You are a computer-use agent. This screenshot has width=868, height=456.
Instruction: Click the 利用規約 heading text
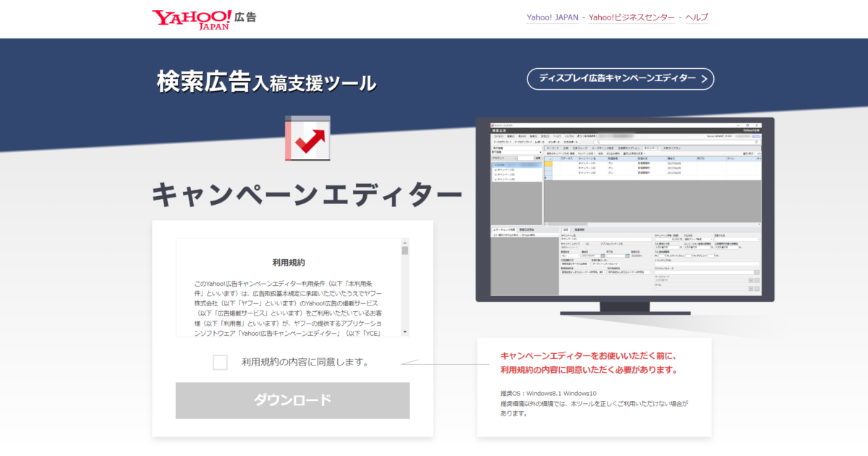pyautogui.click(x=289, y=263)
